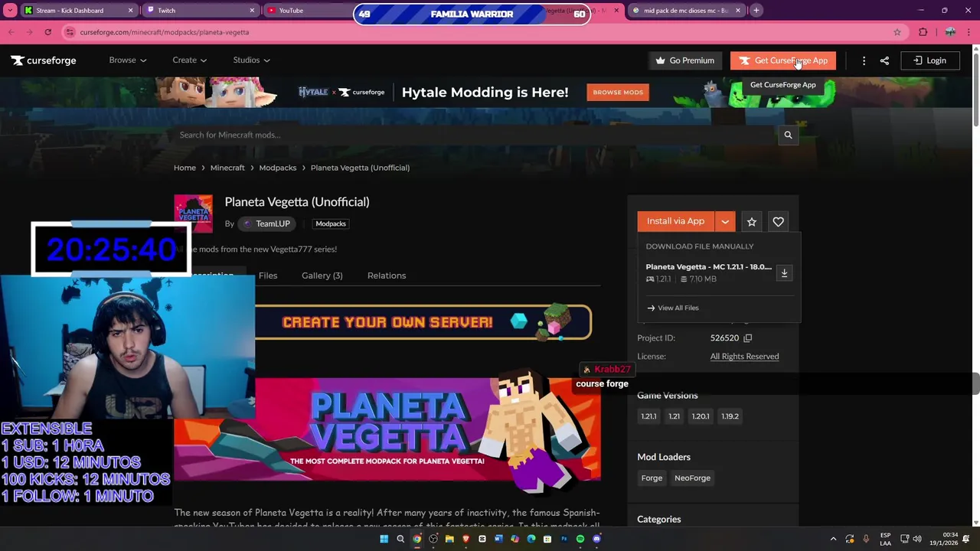Viewport: 980px width, 551px height.
Task: Star the Planeta Vegetta modpack
Action: (752, 221)
